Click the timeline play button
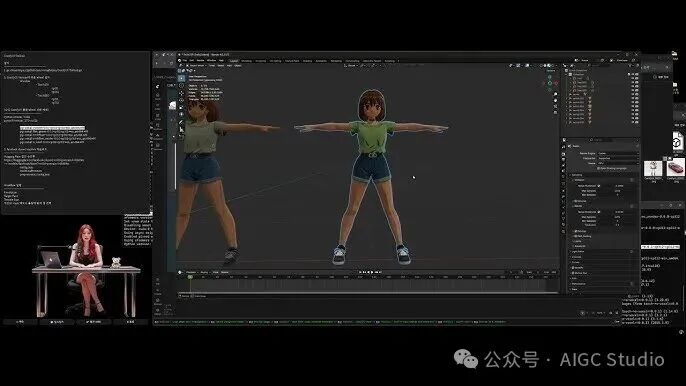The width and height of the screenshot is (686, 386). click(372, 272)
